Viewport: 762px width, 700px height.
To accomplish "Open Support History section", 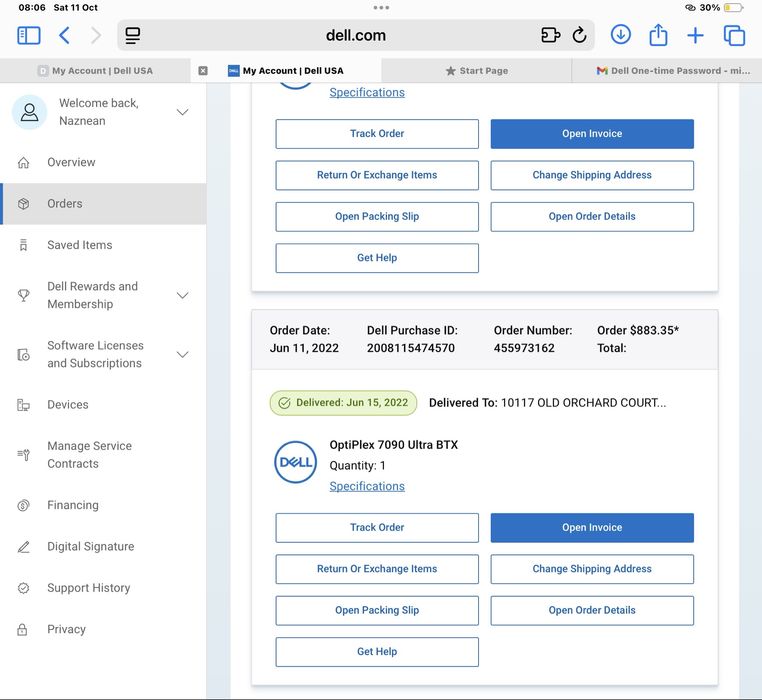I will [103, 588].
